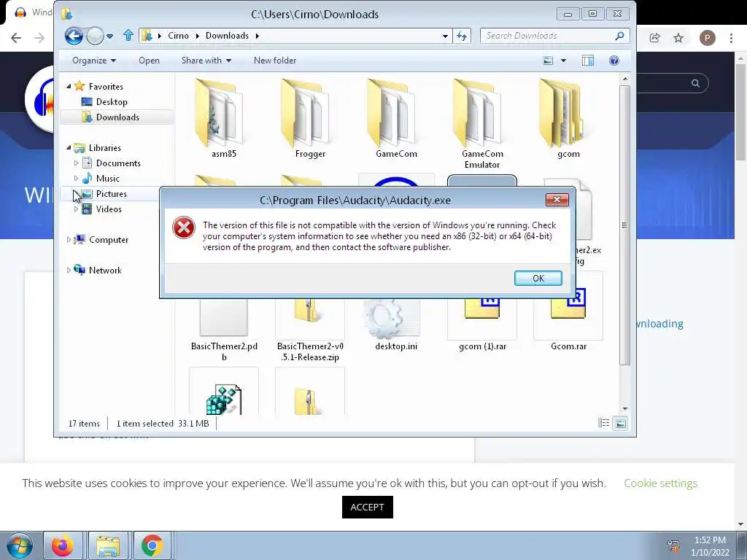The height and width of the screenshot is (560, 747).
Task: Click Chrome share page icon
Action: 654,38
